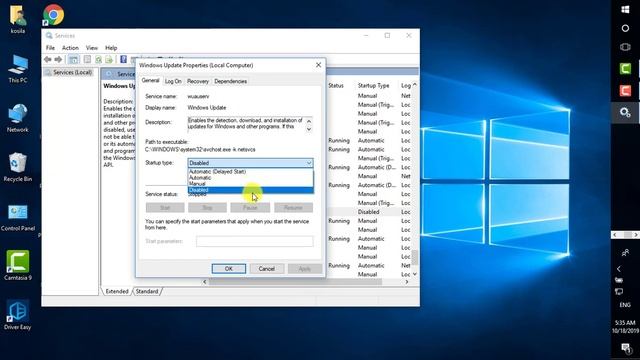Click the Back arrow in Services toolbar
The width and height of the screenshot is (640, 360).
(48, 60)
